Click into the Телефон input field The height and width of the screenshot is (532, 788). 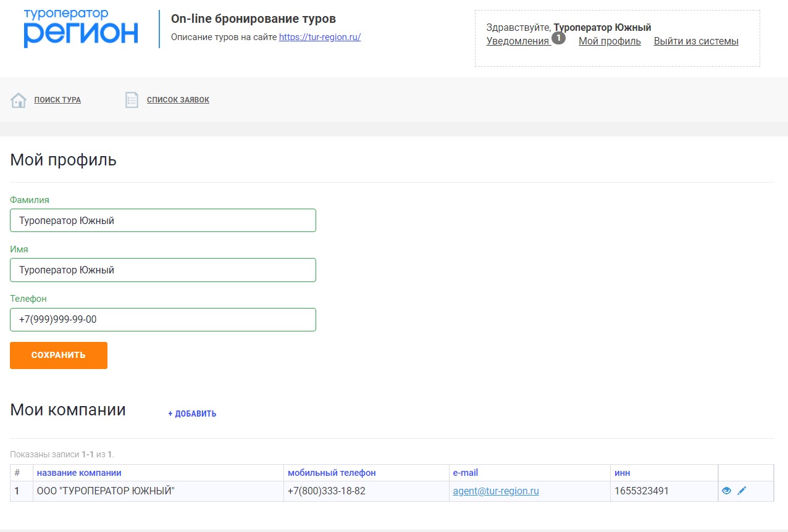coord(163,319)
